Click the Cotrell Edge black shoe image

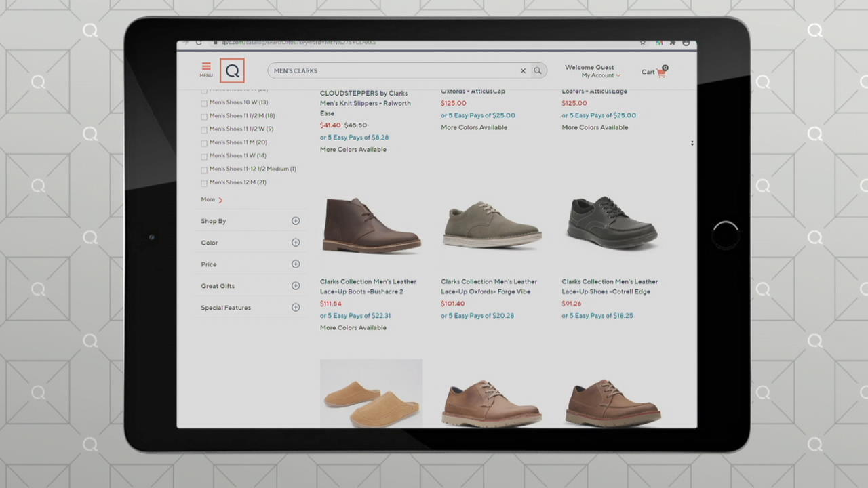point(613,222)
